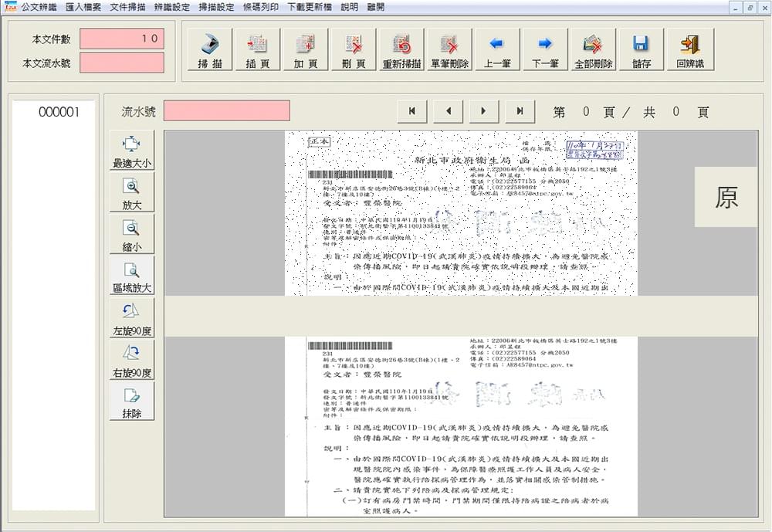
Task: Click 全部刪除 delete all button
Action: (x=593, y=50)
